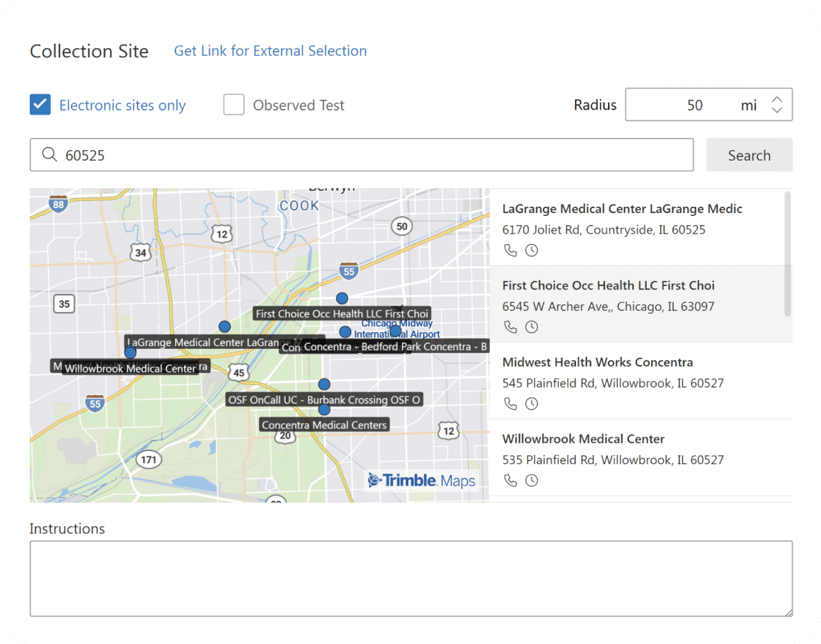Click Concentra Medical Centers map label
This screenshot has height=644, width=821.
[x=324, y=425]
